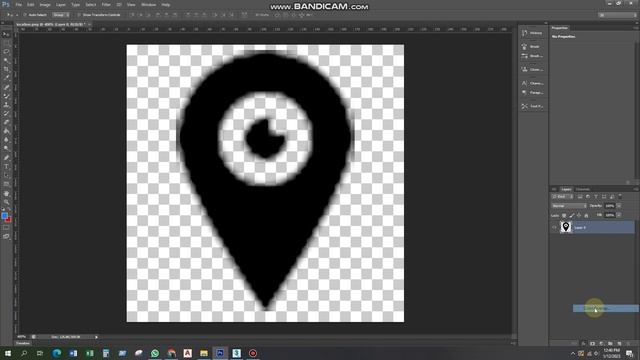Image resolution: width=640 pixels, height=360 pixels.
Task: Select the Lasso tool
Action: [6, 52]
